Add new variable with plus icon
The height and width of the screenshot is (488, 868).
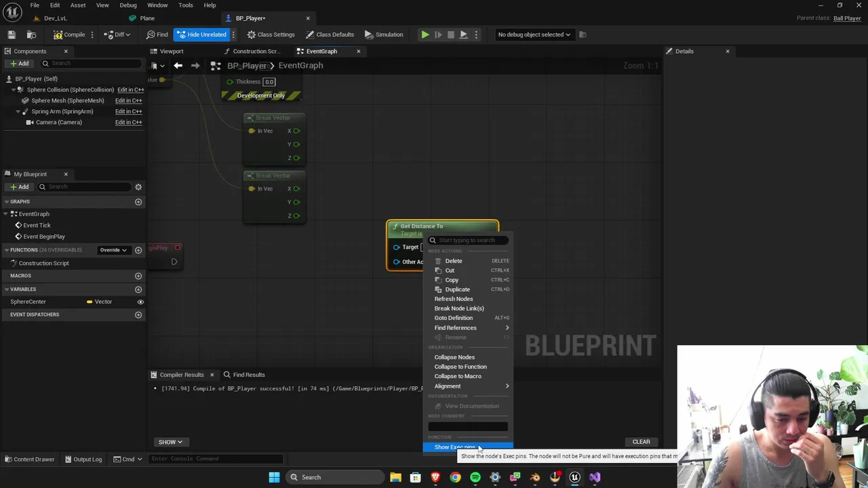pos(138,289)
